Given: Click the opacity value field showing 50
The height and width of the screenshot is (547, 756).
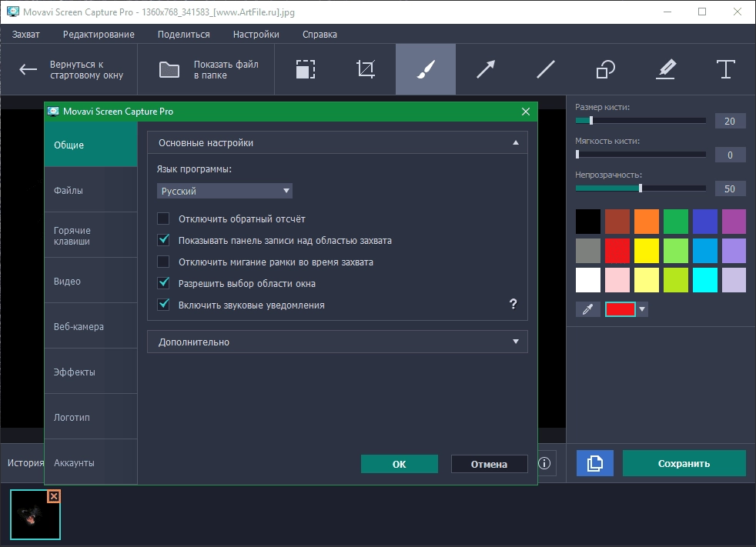Looking at the screenshot, I should pyautogui.click(x=730, y=188).
